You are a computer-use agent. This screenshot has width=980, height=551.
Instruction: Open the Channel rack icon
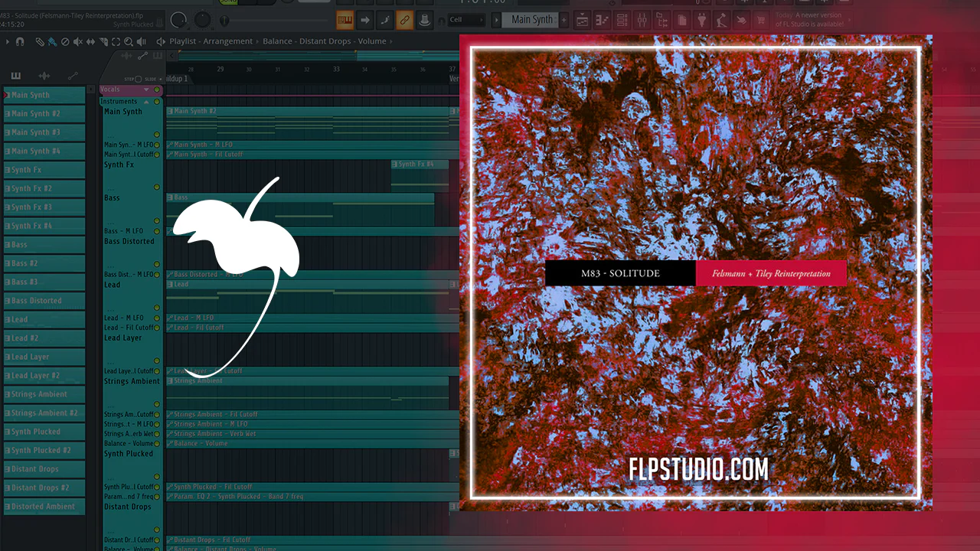[622, 20]
